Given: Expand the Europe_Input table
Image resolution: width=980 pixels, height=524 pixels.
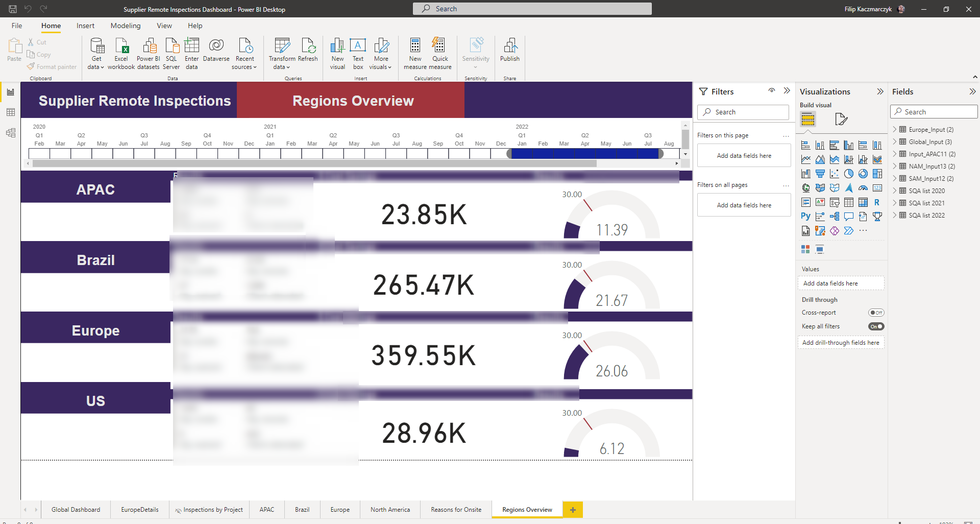Looking at the screenshot, I should click(x=895, y=129).
